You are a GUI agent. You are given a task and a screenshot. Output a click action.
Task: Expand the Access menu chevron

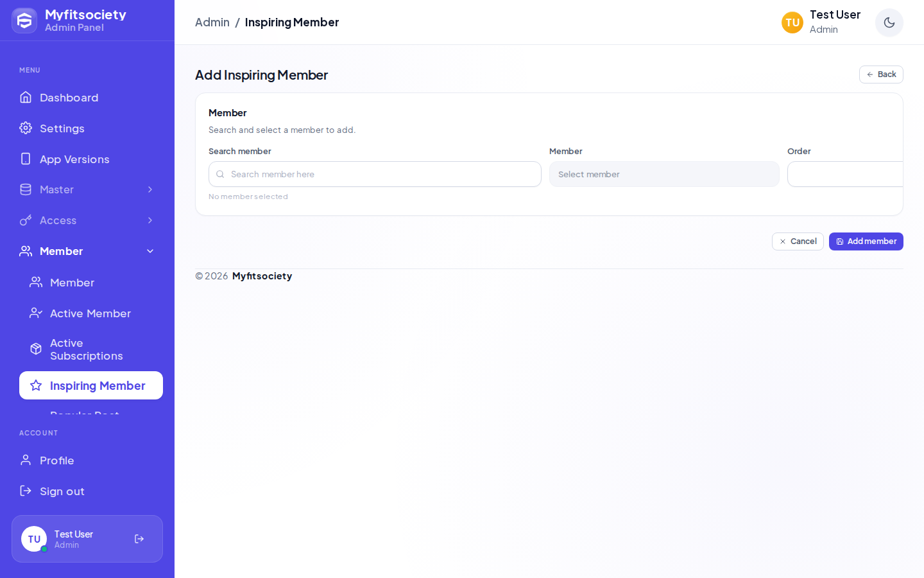150,220
